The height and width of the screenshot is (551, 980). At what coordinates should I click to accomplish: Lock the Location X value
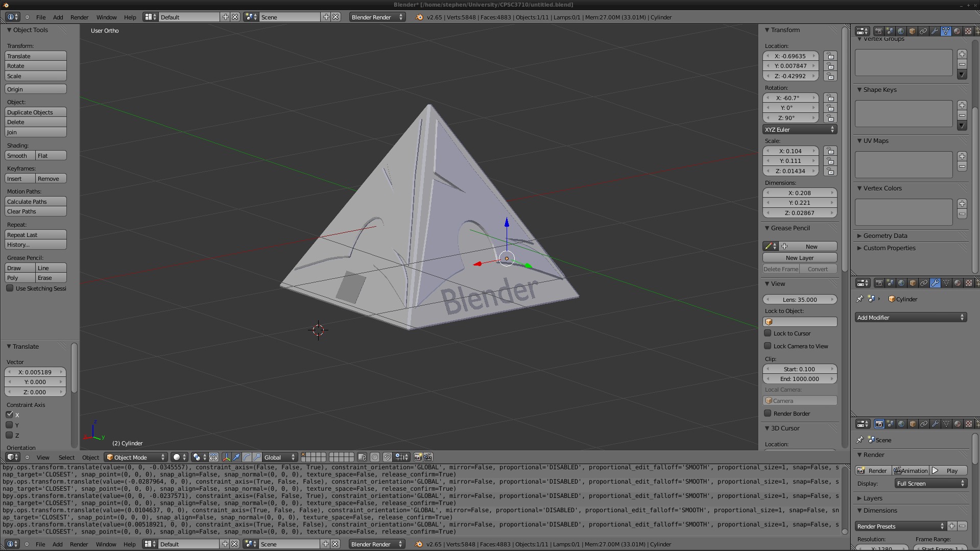(830, 56)
